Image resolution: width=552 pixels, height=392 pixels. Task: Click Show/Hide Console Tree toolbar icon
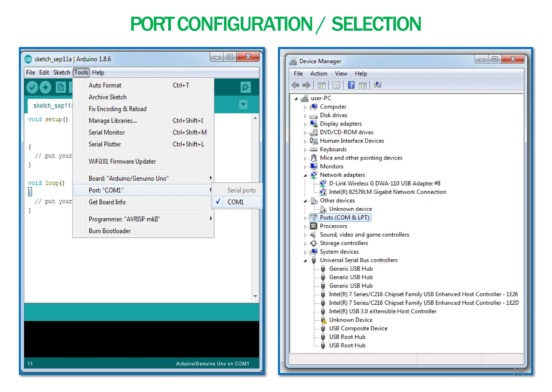[321, 85]
